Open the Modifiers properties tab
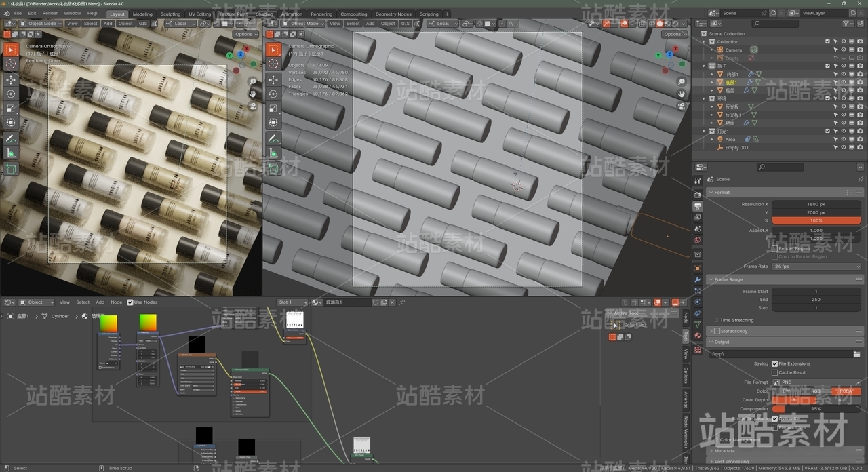868x472 pixels. [x=697, y=279]
